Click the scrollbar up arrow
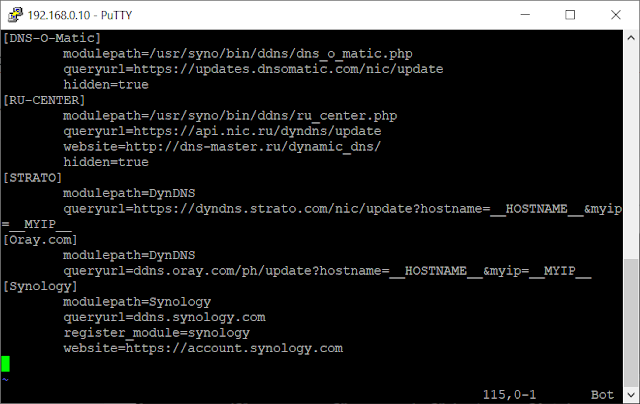This screenshot has width=640, height=404. pyautogui.click(x=631, y=38)
